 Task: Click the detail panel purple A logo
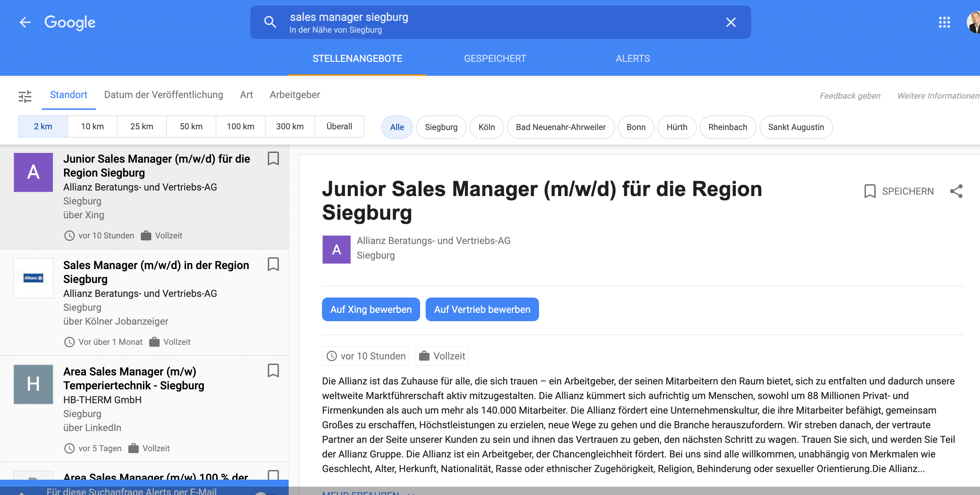336,249
